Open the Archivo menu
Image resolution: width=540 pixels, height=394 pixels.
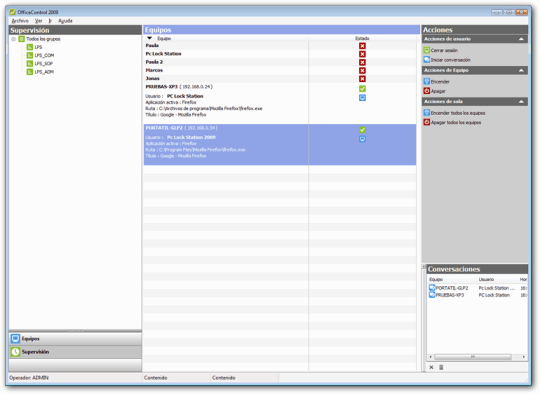click(20, 21)
